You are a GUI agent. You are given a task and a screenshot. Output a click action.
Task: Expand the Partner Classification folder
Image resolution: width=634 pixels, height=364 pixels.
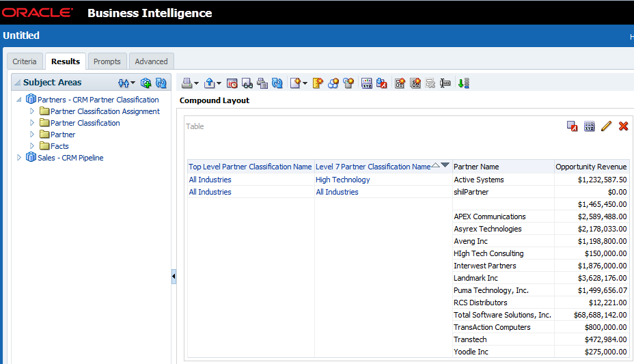pos(32,123)
